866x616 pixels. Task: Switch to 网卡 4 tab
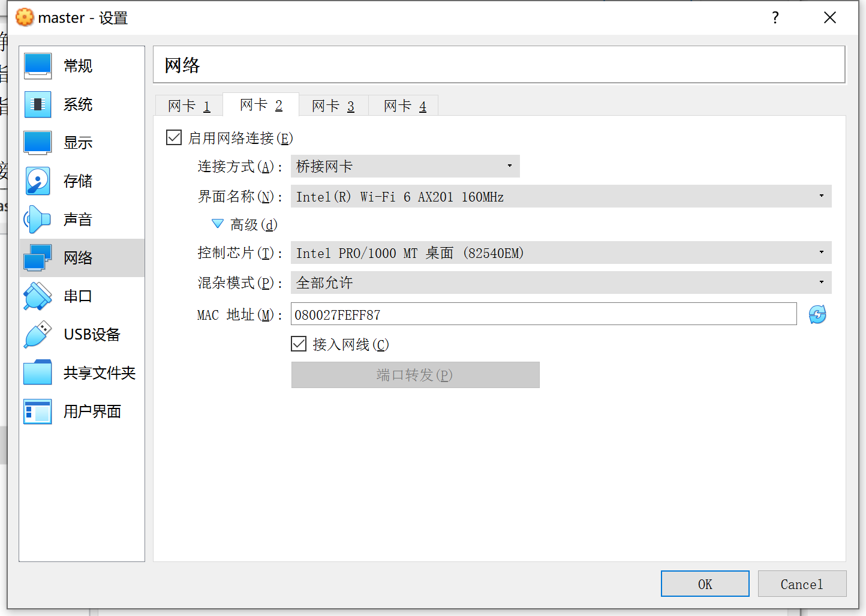405,106
